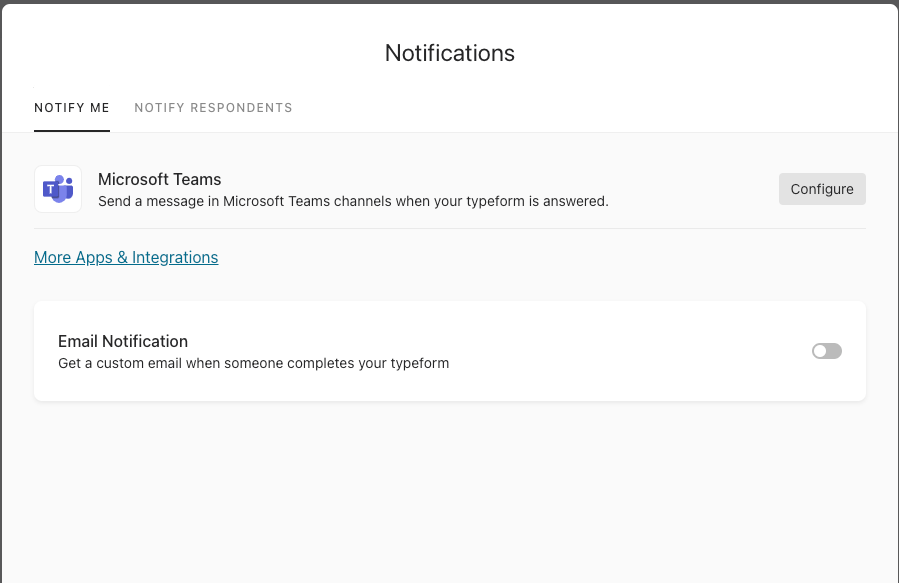
Task: Select the Microsoft Teams integration title
Action: pos(159,179)
